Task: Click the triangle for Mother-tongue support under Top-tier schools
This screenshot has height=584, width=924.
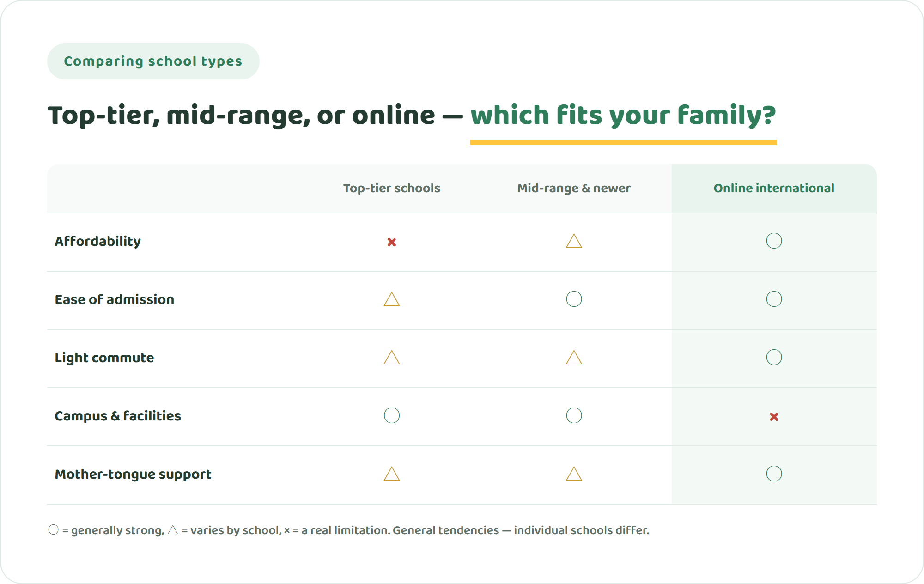Action: coord(392,474)
